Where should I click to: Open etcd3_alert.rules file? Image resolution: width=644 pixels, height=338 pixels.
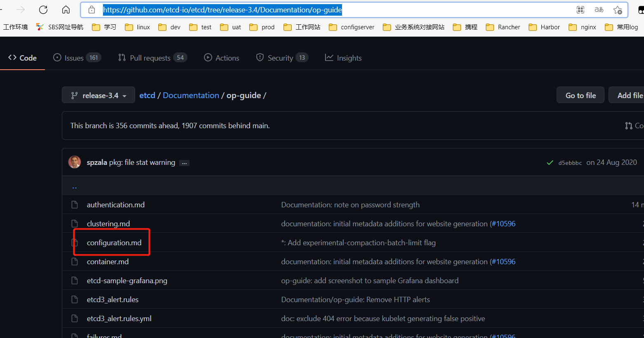(x=112, y=300)
